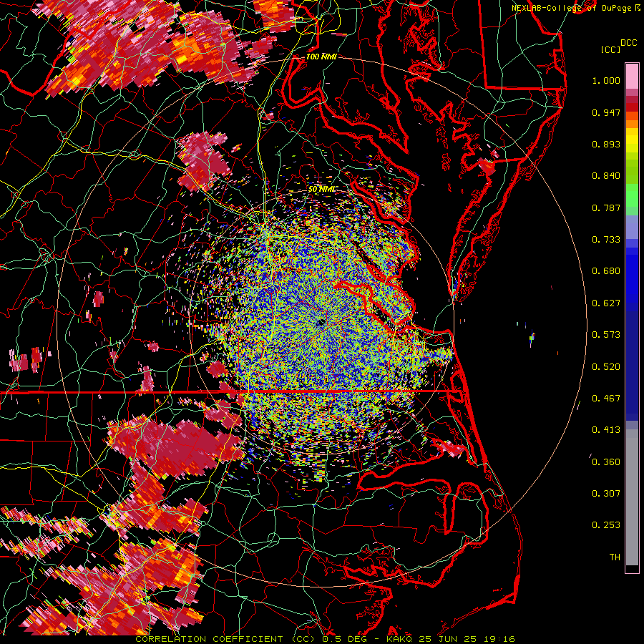
Task: Click the yellow segment of the color bar
Action: point(632,140)
